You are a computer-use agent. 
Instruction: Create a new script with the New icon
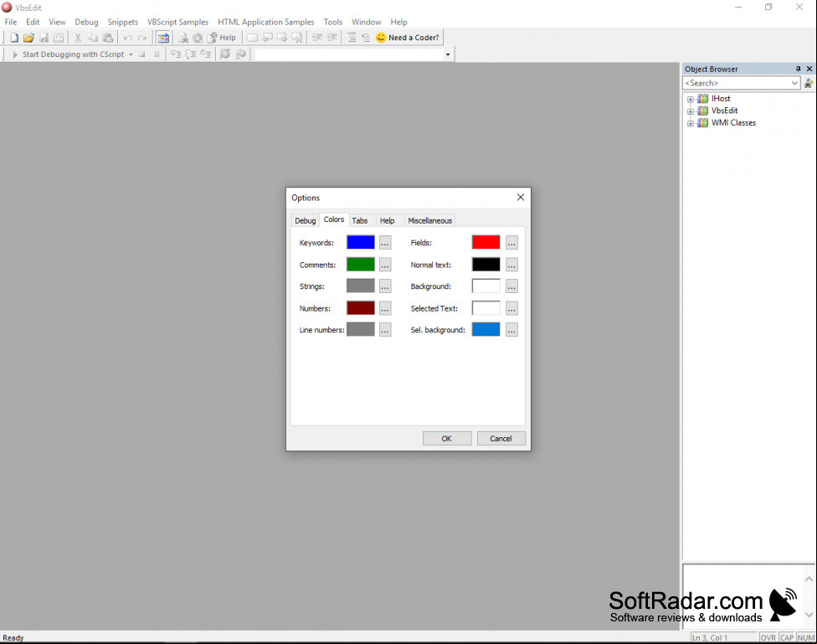point(14,38)
